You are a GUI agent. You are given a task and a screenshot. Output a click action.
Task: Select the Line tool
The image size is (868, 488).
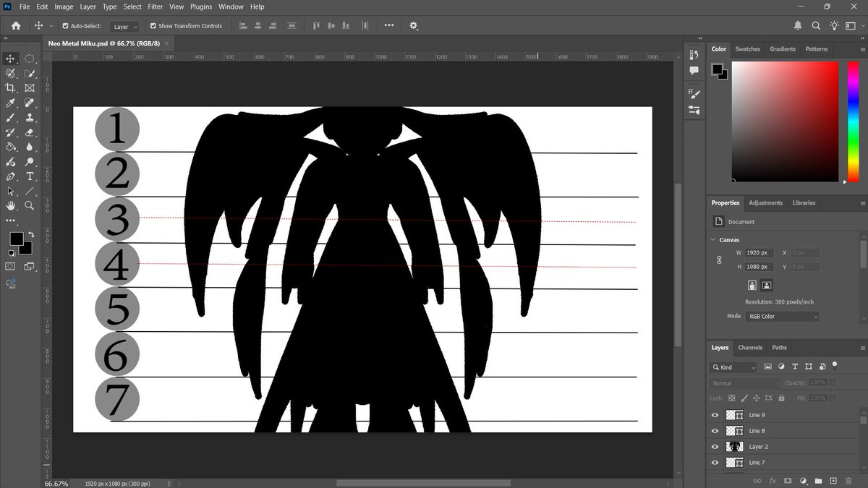click(x=30, y=191)
